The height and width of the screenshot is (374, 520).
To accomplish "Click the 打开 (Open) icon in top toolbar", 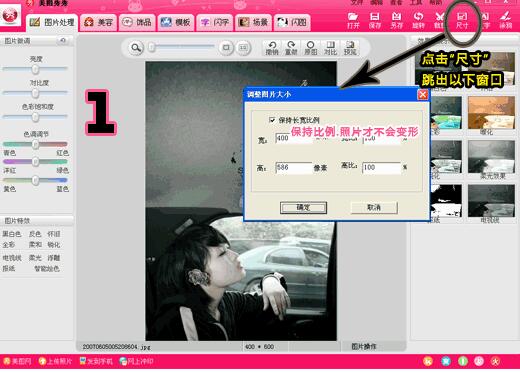I will point(353,20).
